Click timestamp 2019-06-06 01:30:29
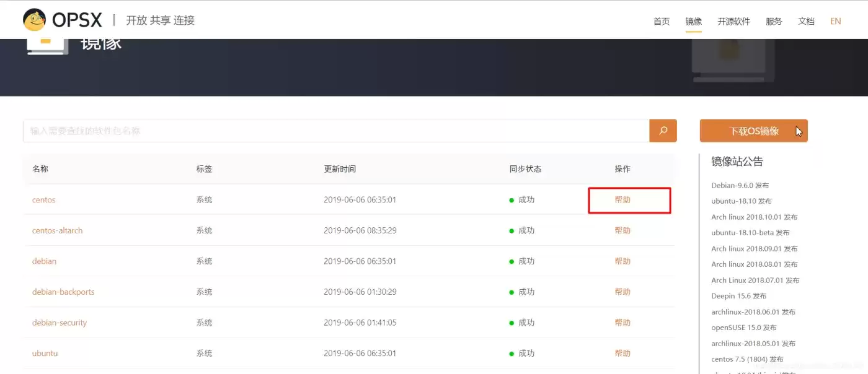The width and height of the screenshot is (868, 374). pos(360,292)
